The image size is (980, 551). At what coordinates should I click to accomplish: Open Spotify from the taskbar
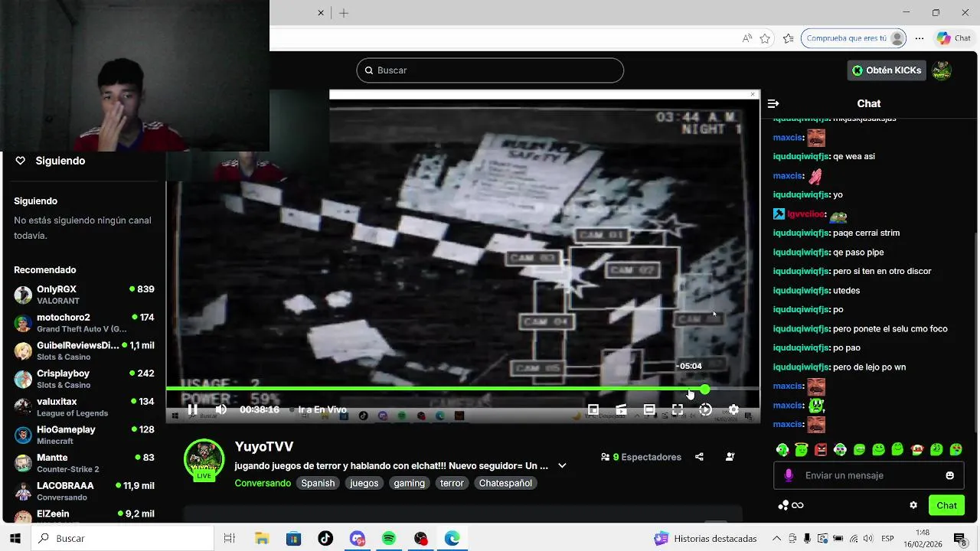(x=389, y=538)
